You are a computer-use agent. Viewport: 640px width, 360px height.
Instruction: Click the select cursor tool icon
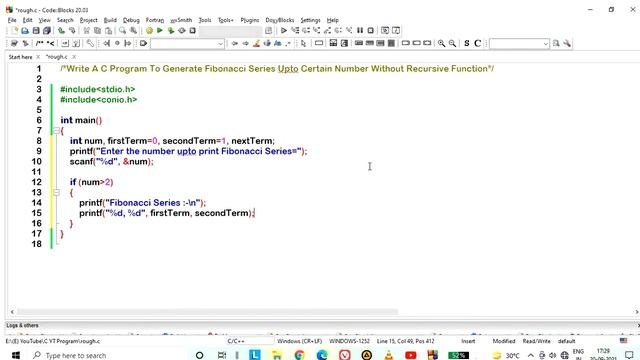click(303, 43)
